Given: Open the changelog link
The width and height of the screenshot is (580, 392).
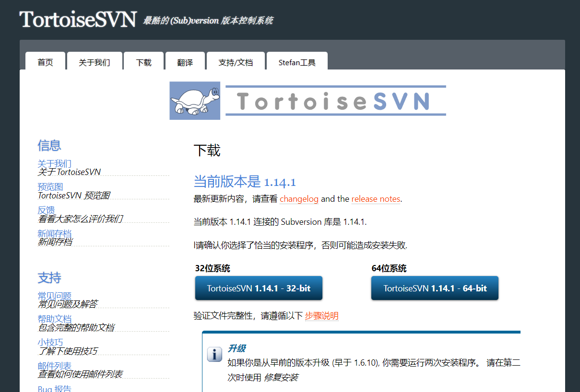Looking at the screenshot, I should point(299,199).
